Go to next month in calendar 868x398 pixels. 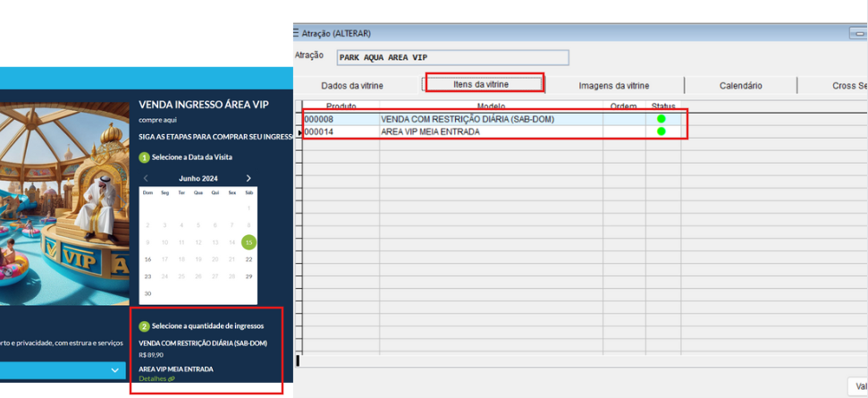click(x=249, y=178)
